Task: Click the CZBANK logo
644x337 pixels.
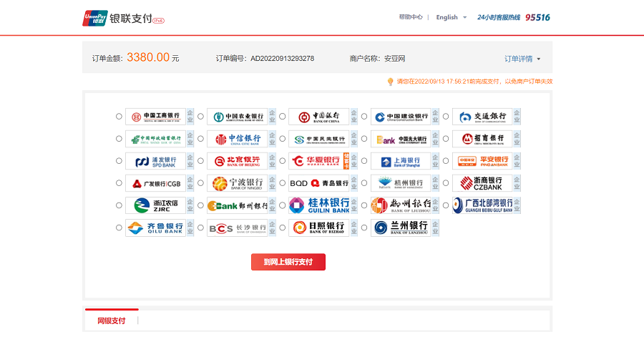Action: click(482, 183)
